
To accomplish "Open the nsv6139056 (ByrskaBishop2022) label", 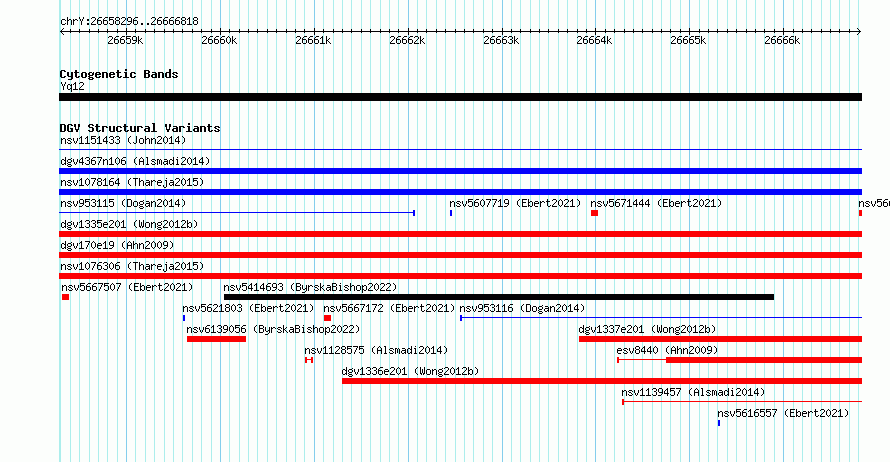I will (274, 329).
